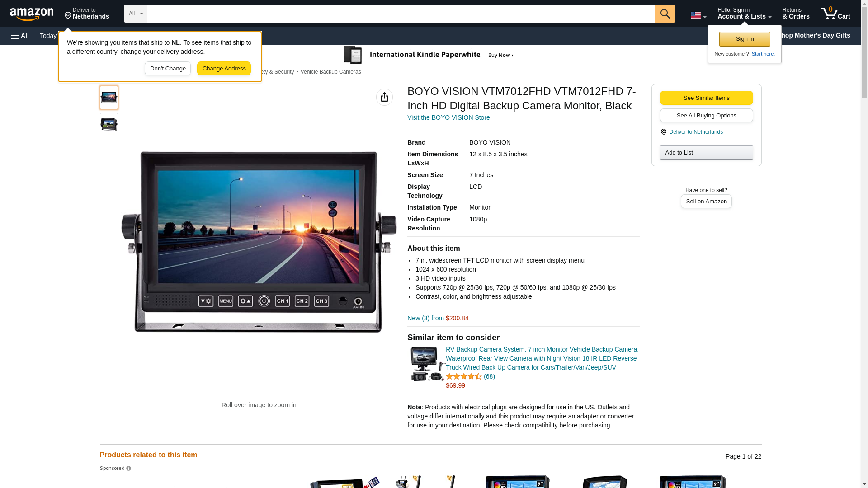Click Visit the BOYO VISION Store link

pos(448,117)
